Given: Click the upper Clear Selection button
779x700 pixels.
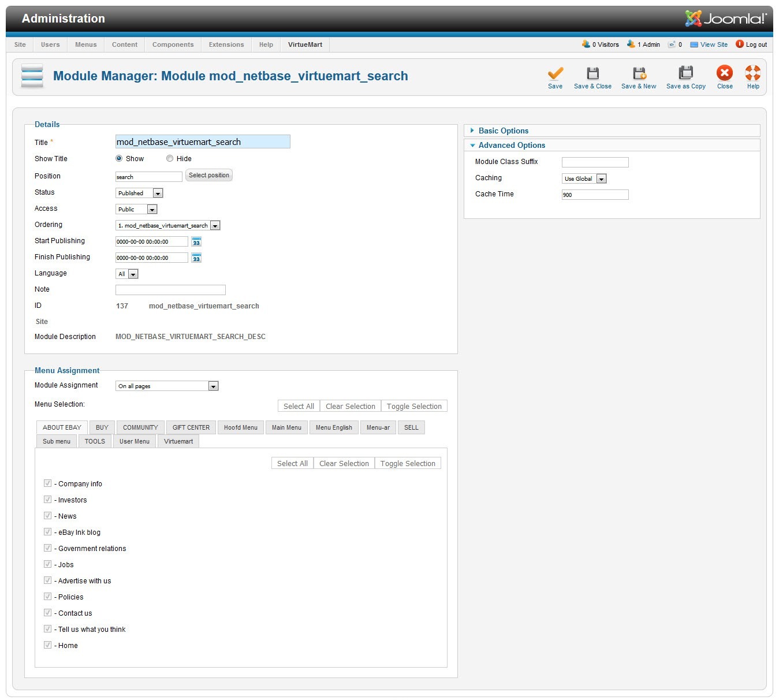Looking at the screenshot, I should pyautogui.click(x=351, y=406).
